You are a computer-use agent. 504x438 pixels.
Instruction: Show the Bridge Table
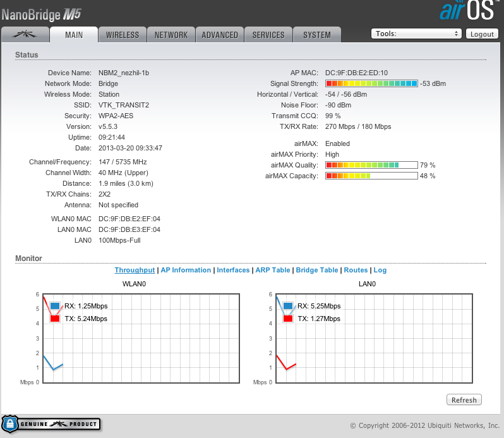317,270
